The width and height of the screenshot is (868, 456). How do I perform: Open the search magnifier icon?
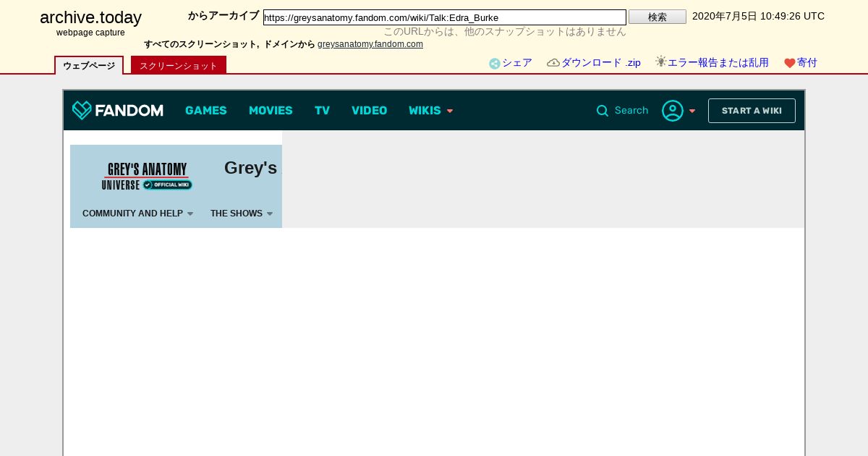point(603,111)
